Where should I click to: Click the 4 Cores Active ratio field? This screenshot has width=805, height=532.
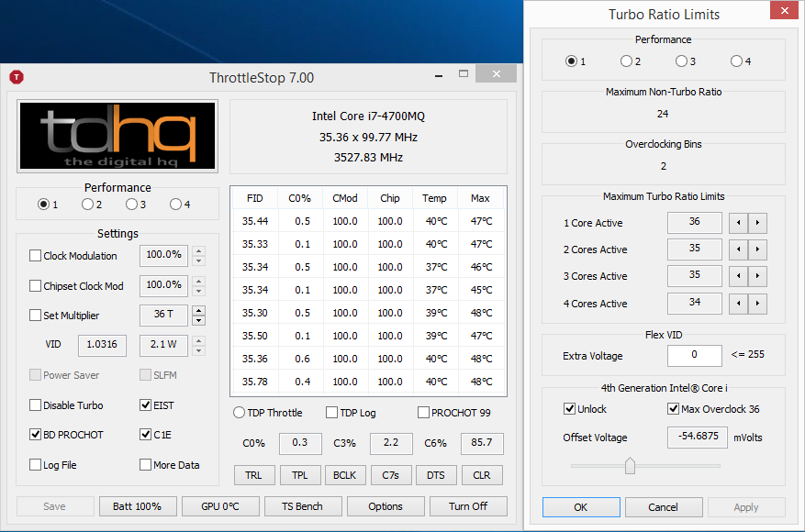click(x=694, y=304)
